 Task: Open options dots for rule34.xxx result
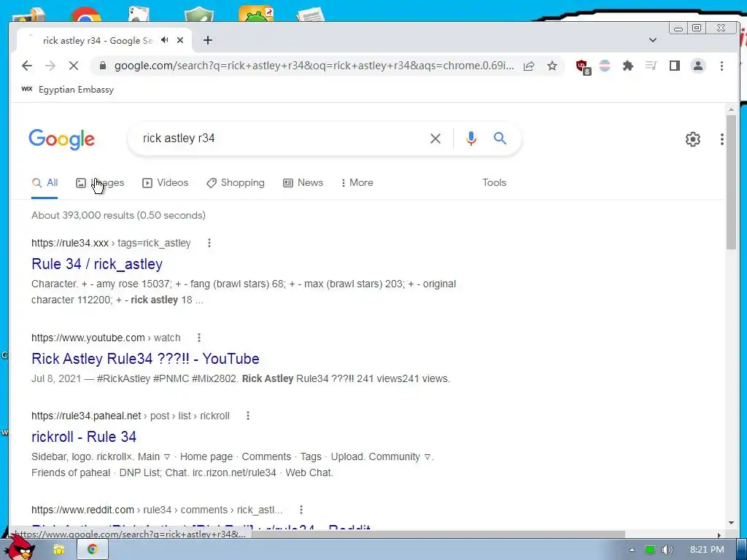click(209, 244)
